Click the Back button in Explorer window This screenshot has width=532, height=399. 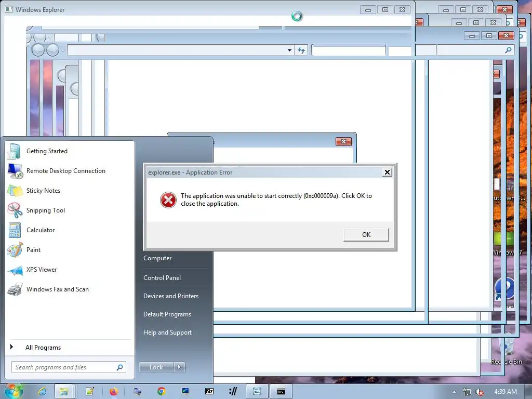(38, 50)
